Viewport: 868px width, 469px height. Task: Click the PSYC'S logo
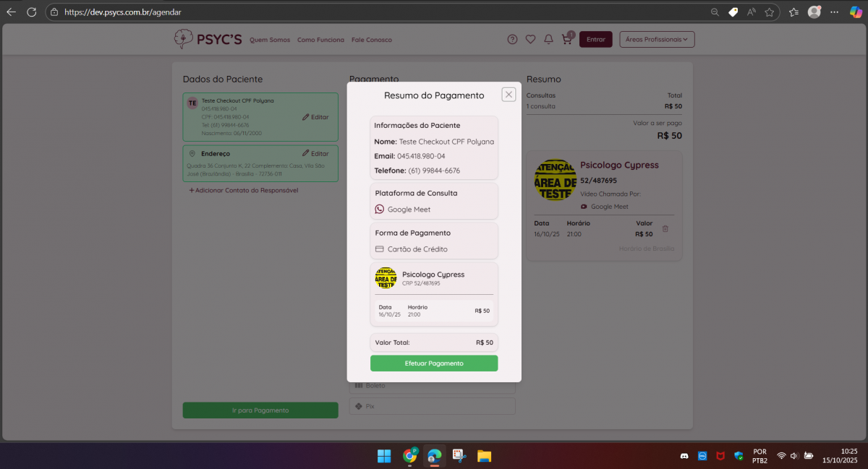(208, 40)
